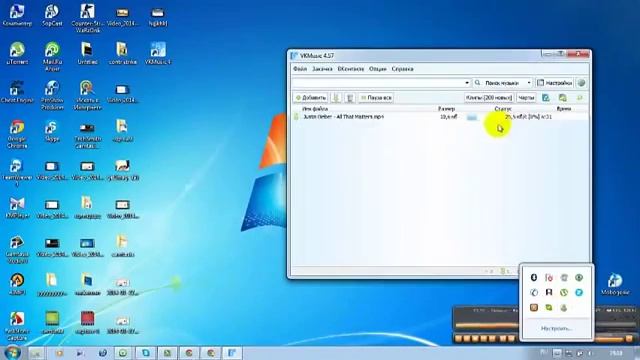Viewport: 640px width, 360px height.
Task: Open the Mail.Ru Агент shortcut
Action: click(x=52, y=56)
